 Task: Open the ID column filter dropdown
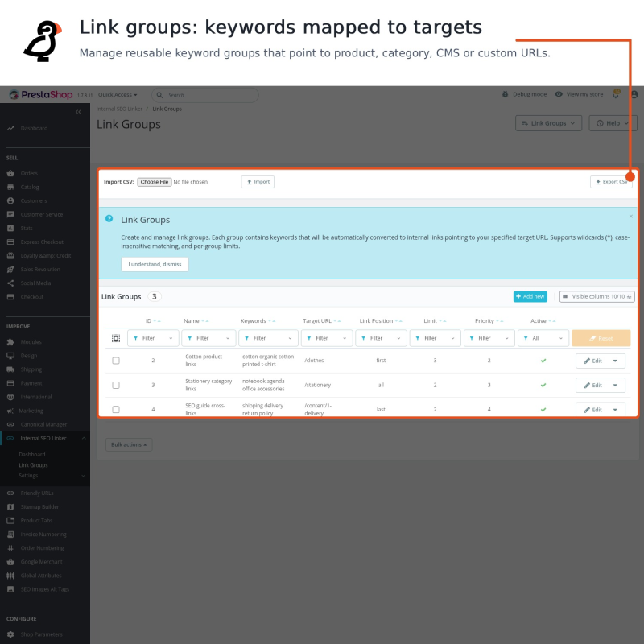153,338
